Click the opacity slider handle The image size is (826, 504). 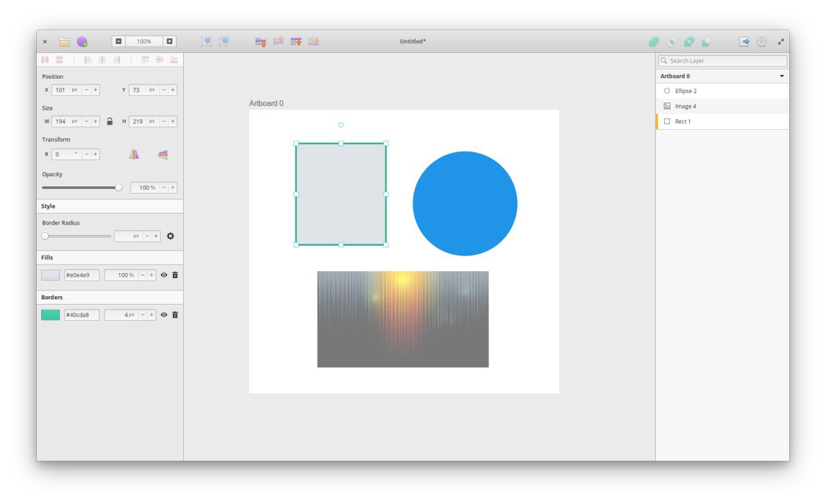coord(119,188)
